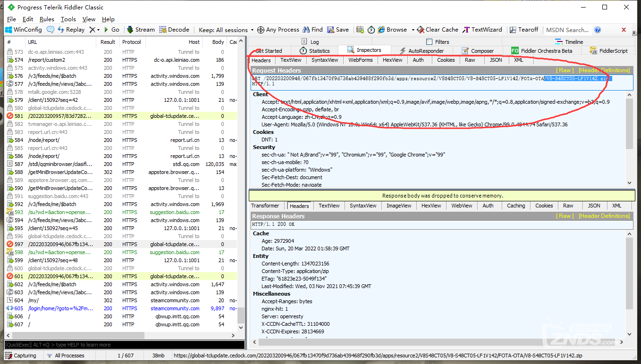Click Go to resume breakpoints
The image size is (641, 364).
coord(111,29)
